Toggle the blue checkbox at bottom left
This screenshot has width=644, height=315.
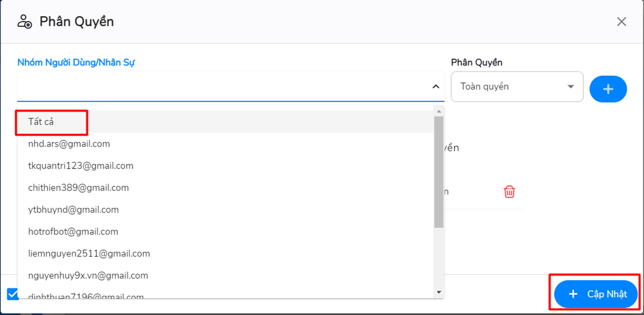click(x=13, y=294)
